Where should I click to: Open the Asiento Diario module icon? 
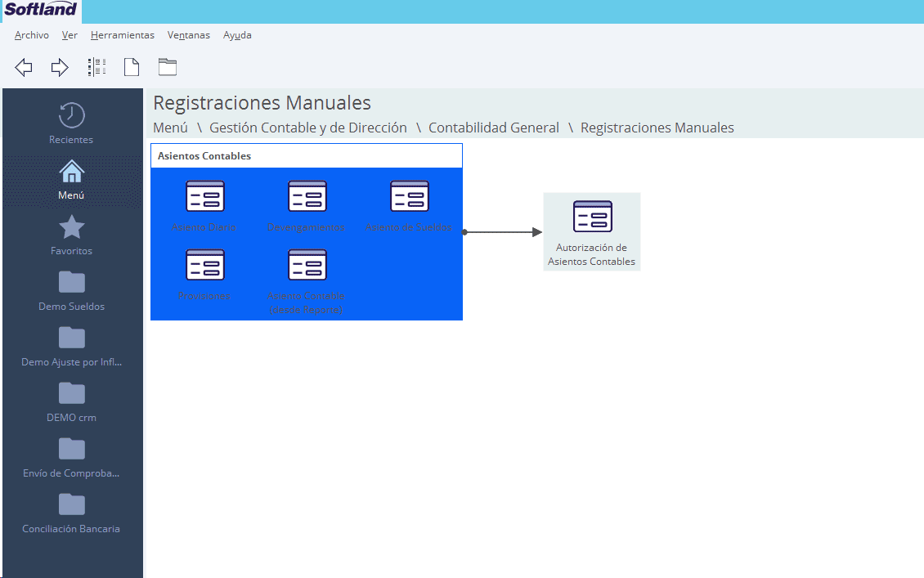(204, 197)
